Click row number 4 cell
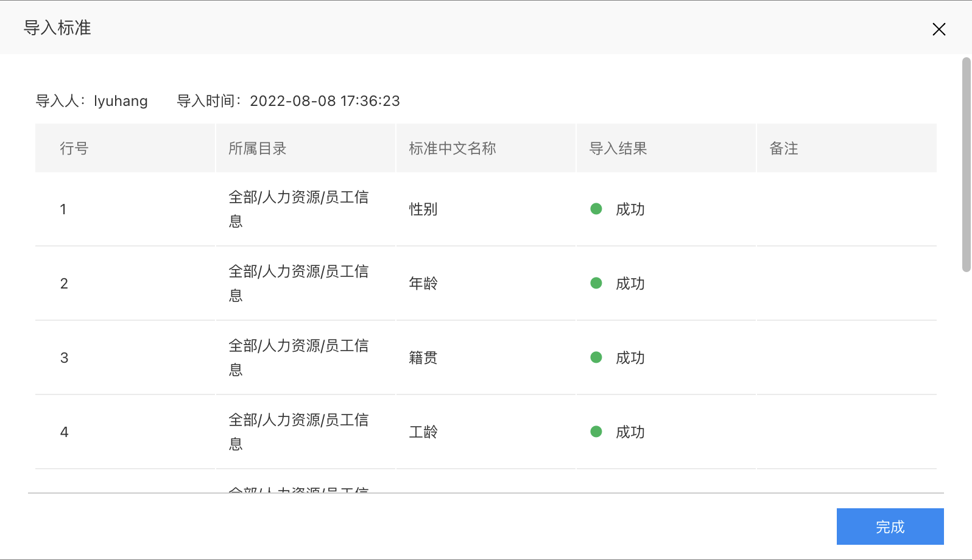The image size is (972, 560). click(125, 432)
